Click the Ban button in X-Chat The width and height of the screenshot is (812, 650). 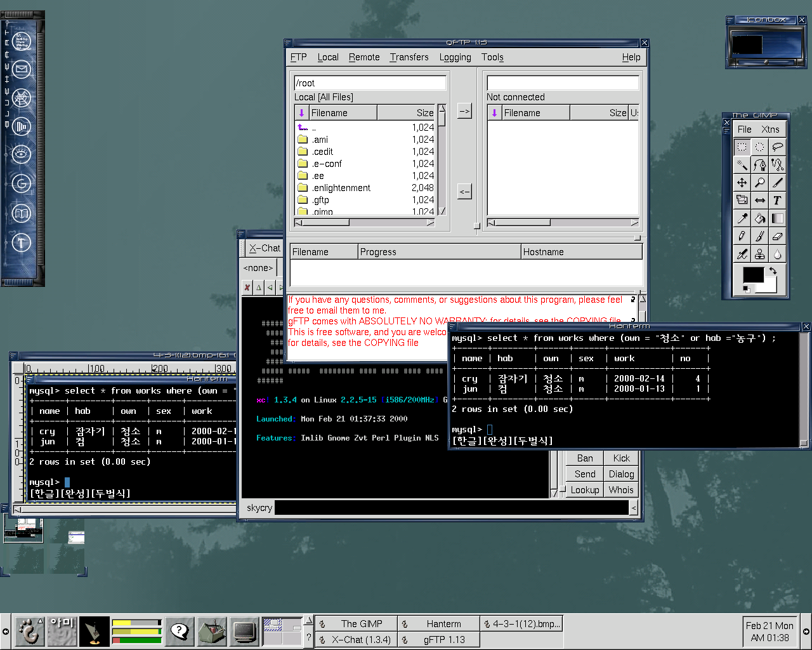(585, 458)
